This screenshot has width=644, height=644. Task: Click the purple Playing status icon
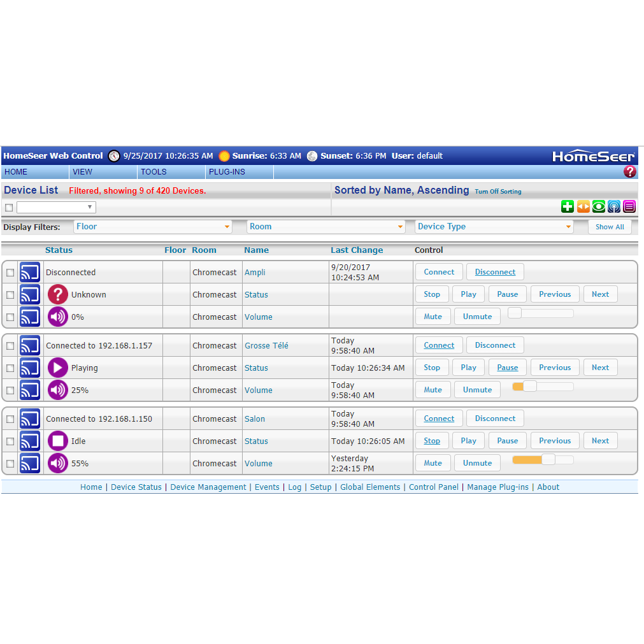click(57, 368)
